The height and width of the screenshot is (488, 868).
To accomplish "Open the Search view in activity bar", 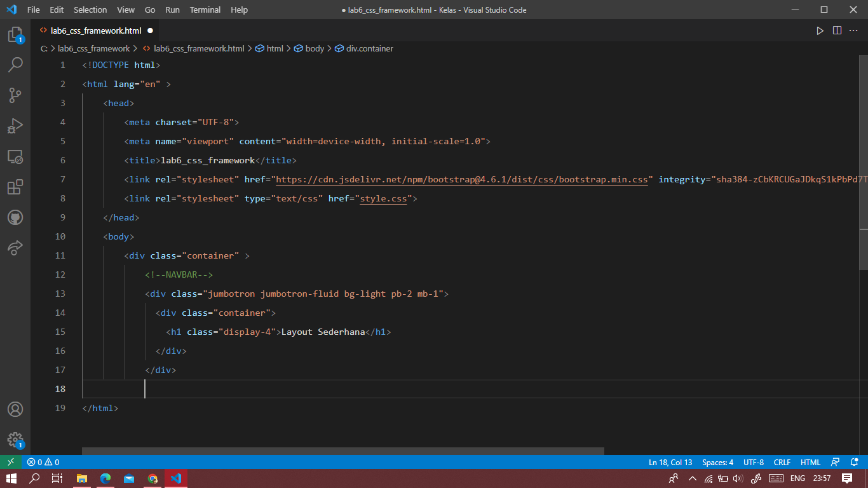I will tap(15, 65).
